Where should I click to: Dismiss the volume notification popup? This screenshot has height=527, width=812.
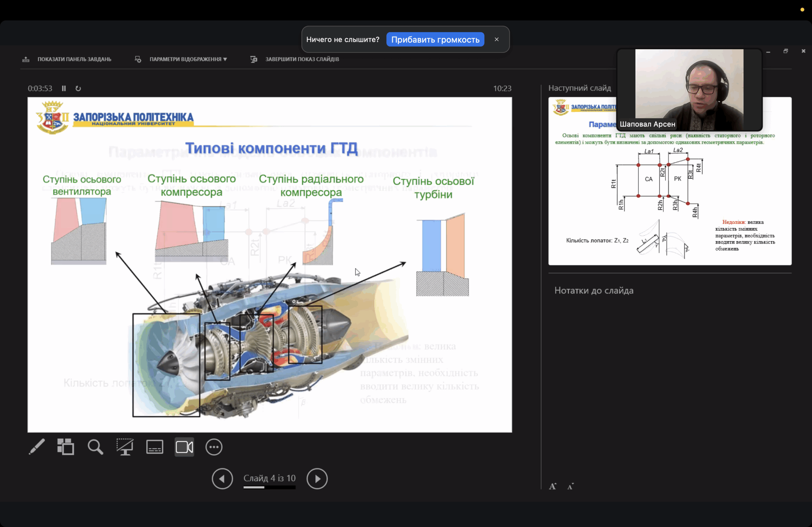(x=496, y=39)
